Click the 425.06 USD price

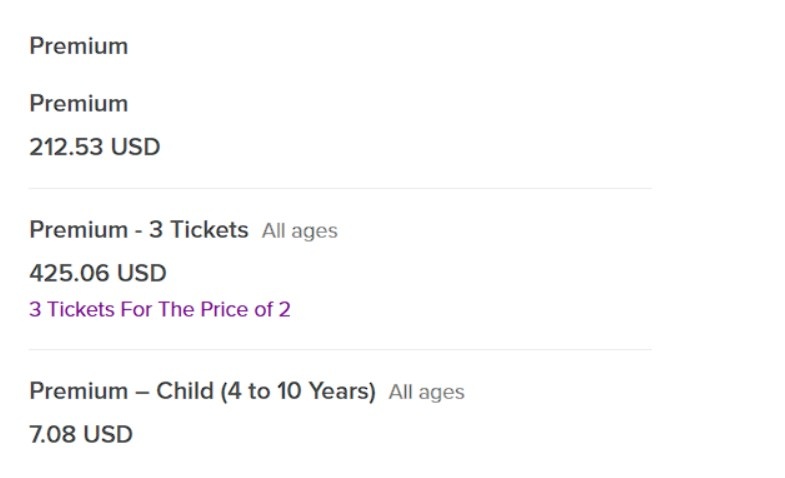pos(98,273)
